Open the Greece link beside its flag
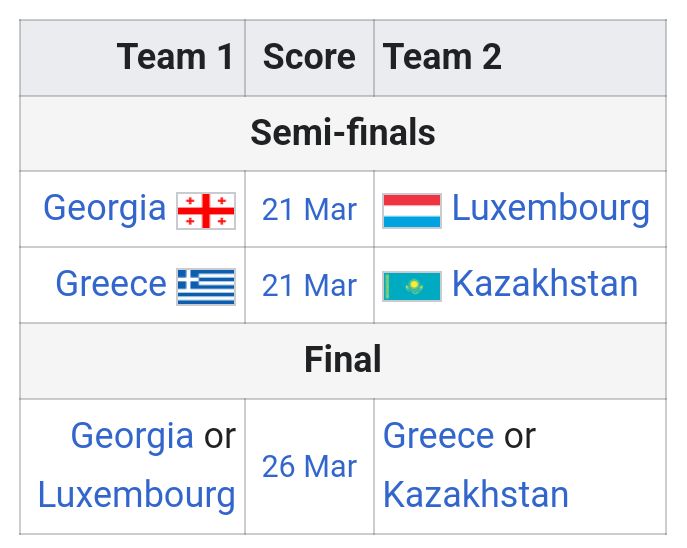Image resolution: width=687 pixels, height=548 pixels. 111,284
